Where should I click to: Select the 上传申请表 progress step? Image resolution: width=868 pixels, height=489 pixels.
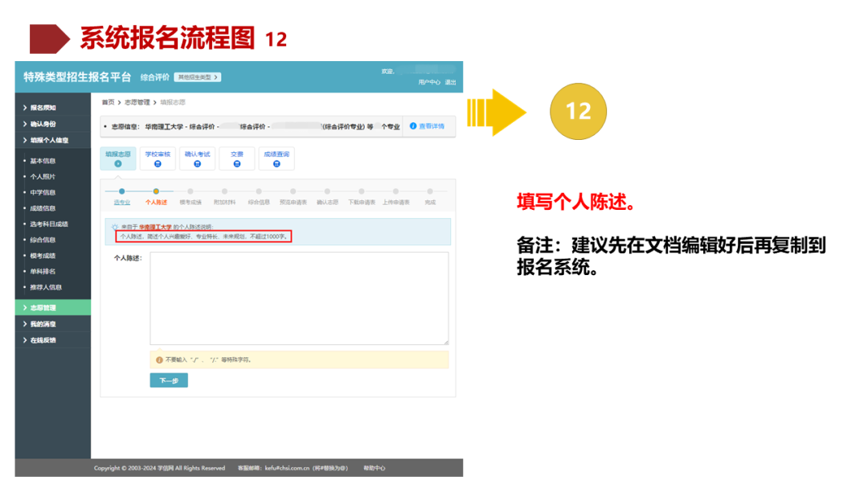click(395, 197)
